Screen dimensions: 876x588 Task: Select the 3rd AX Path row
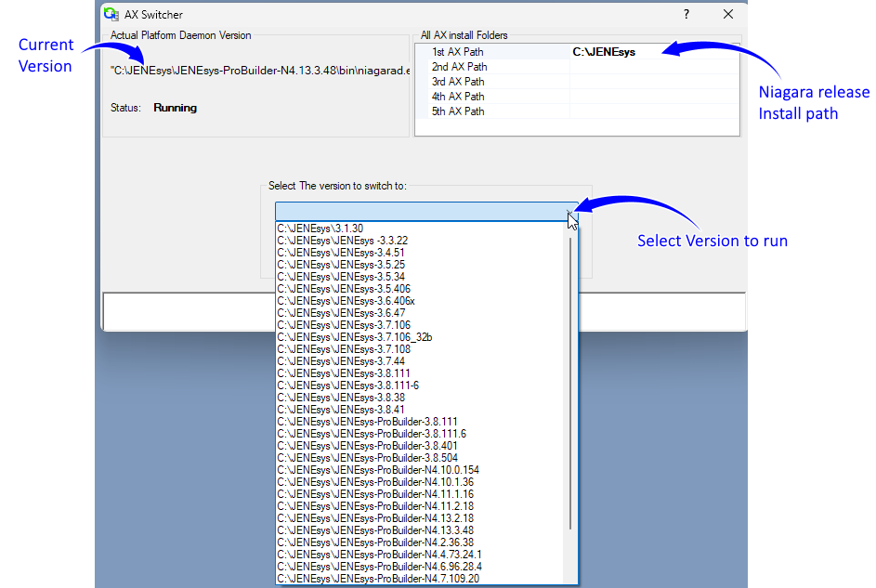(x=578, y=82)
